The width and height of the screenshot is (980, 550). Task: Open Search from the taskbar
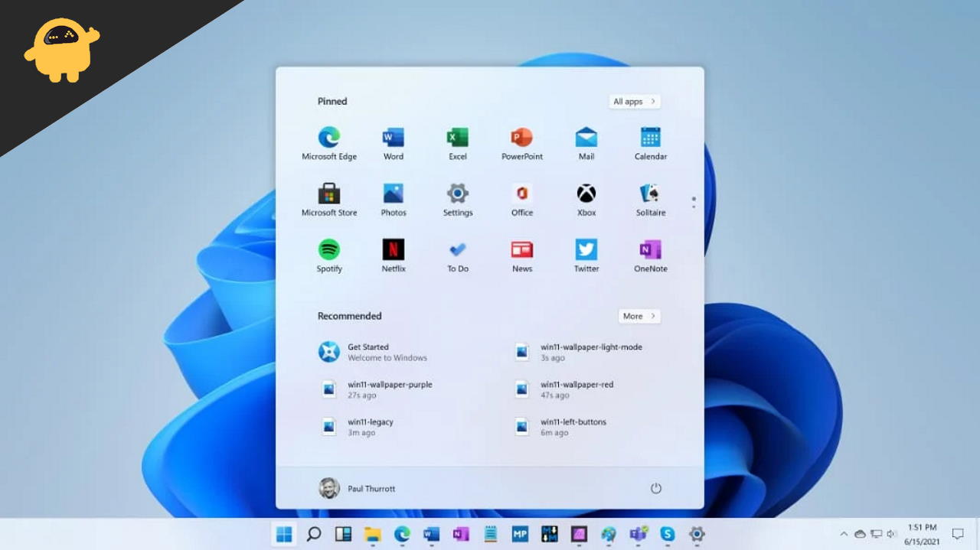[313, 534]
